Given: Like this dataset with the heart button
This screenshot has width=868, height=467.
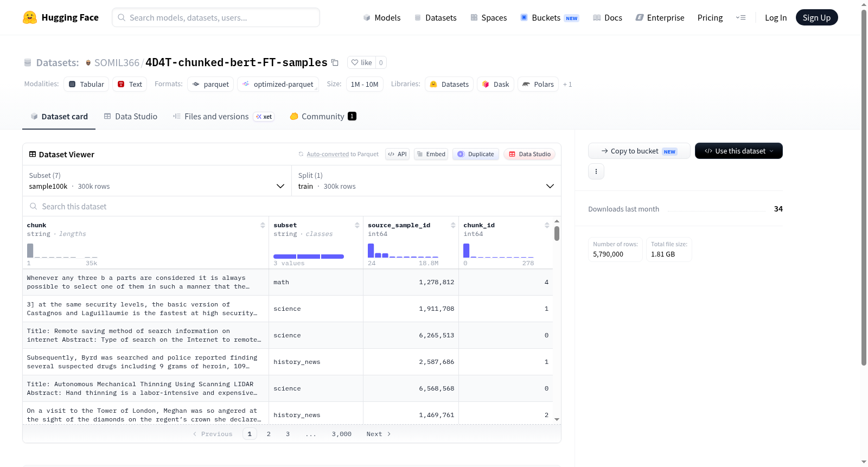Looking at the screenshot, I should pos(362,62).
